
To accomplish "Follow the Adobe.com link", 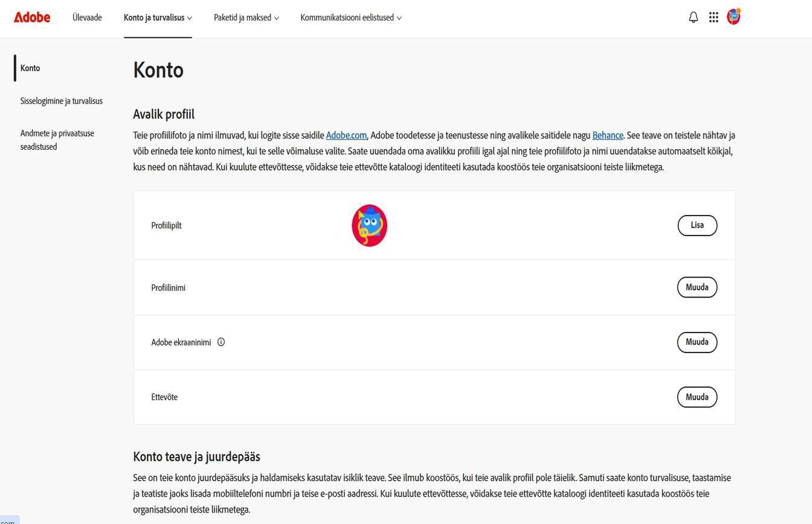I will 346,135.
